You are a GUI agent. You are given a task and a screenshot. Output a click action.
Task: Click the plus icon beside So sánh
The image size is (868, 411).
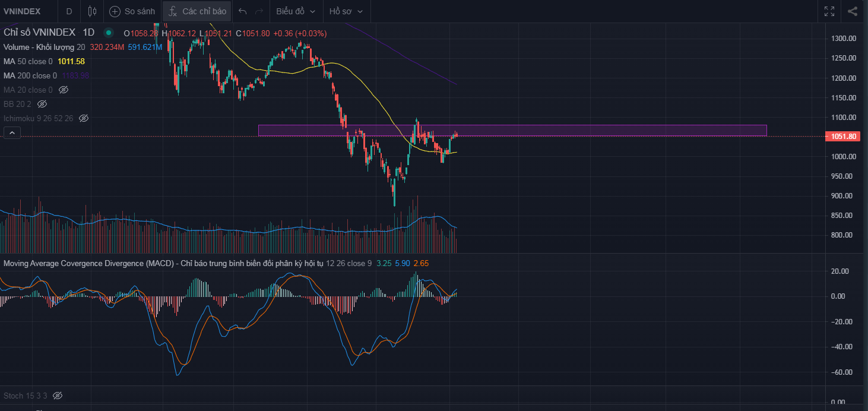click(x=115, y=11)
